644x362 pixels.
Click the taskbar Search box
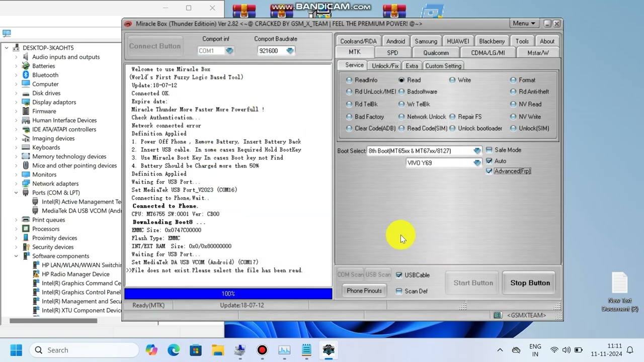pyautogui.click(x=83, y=350)
